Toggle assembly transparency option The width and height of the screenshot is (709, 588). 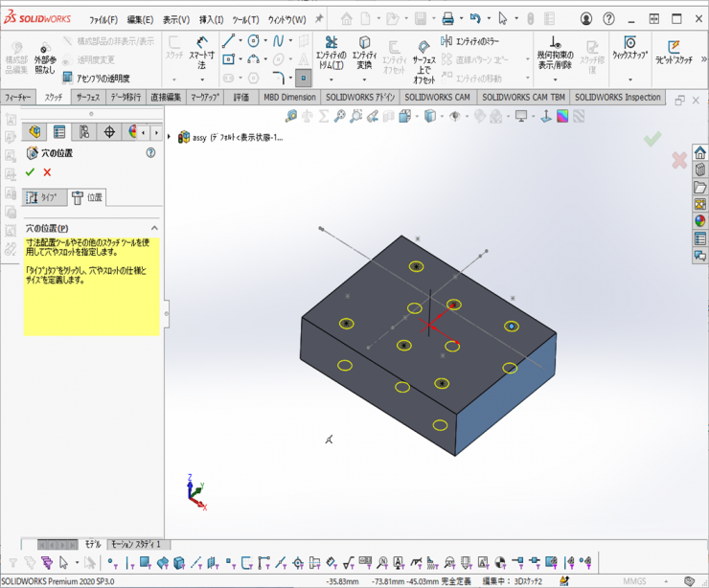96,78
